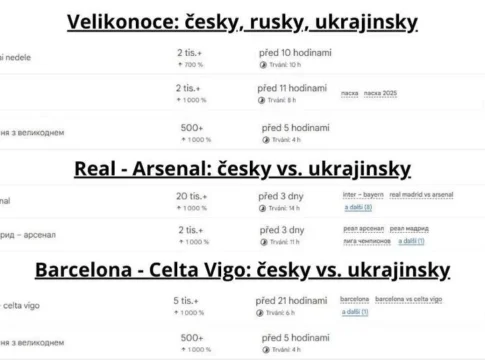Click the clock icon beside 'Trvání: 14 h'
The width and height of the screenshot is (485, 360).
pyautogui.click(x=262, y=209)
